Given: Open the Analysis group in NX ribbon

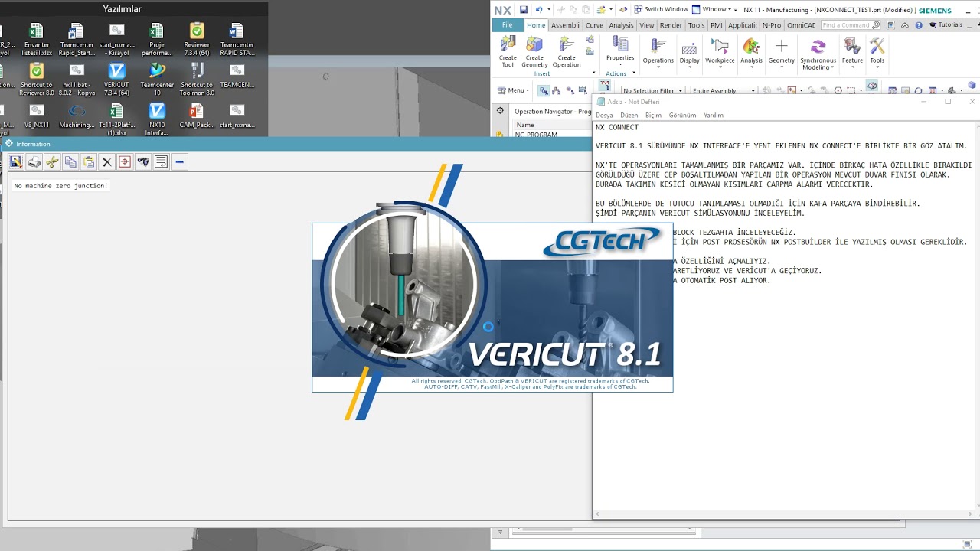Looking at the screenshot, I should click(751, 53).
